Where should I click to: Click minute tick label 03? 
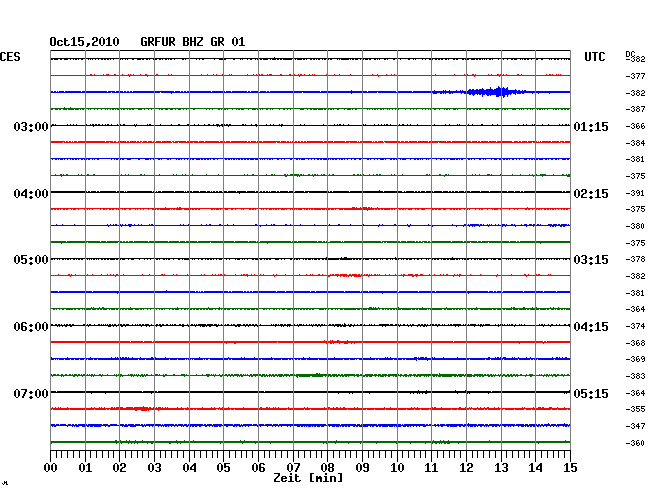(155, 468)
